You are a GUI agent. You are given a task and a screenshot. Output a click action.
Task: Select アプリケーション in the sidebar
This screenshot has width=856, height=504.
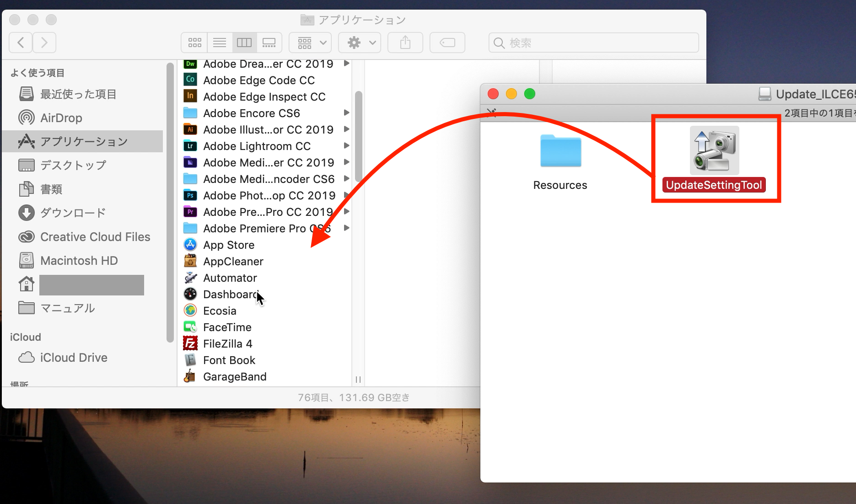point(82,141)
